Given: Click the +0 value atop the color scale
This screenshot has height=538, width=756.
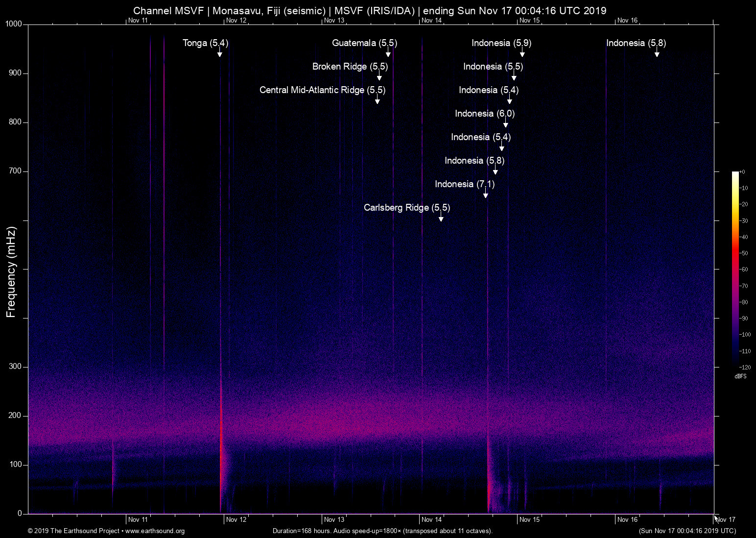Looking at the screenshot, I should click(x=742, y=172).
